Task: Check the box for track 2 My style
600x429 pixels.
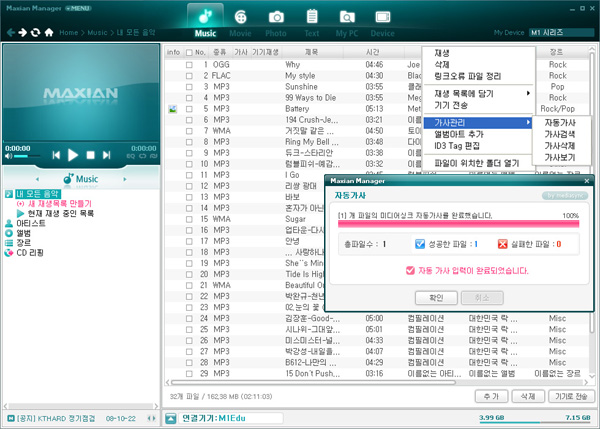Action: coord(189,76)
